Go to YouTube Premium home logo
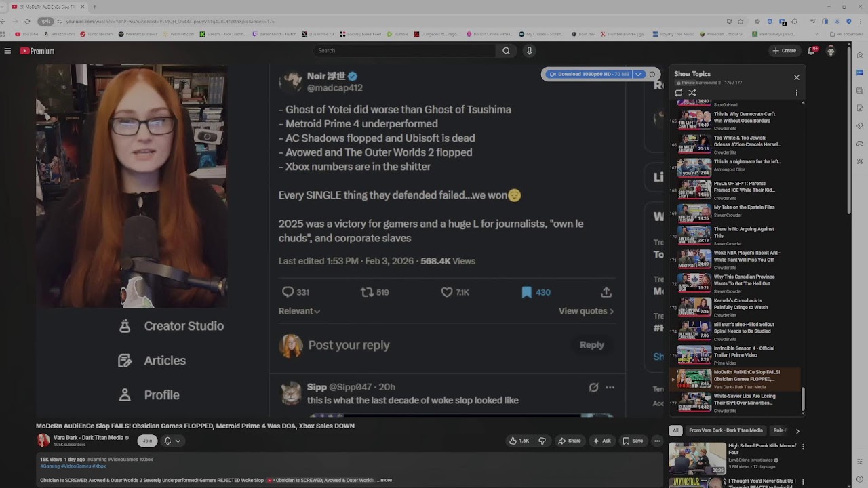The height and width of the screenshot is (488, 868). point(37,51)
